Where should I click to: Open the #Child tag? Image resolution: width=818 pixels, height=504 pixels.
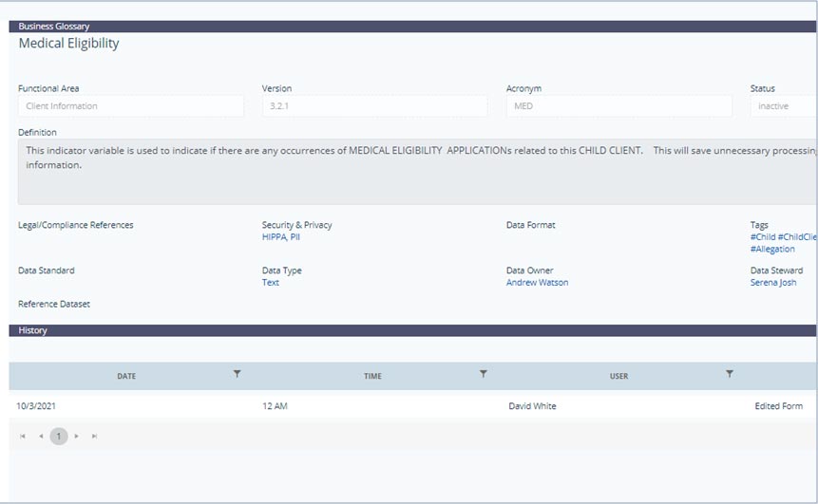coord(763,237)
